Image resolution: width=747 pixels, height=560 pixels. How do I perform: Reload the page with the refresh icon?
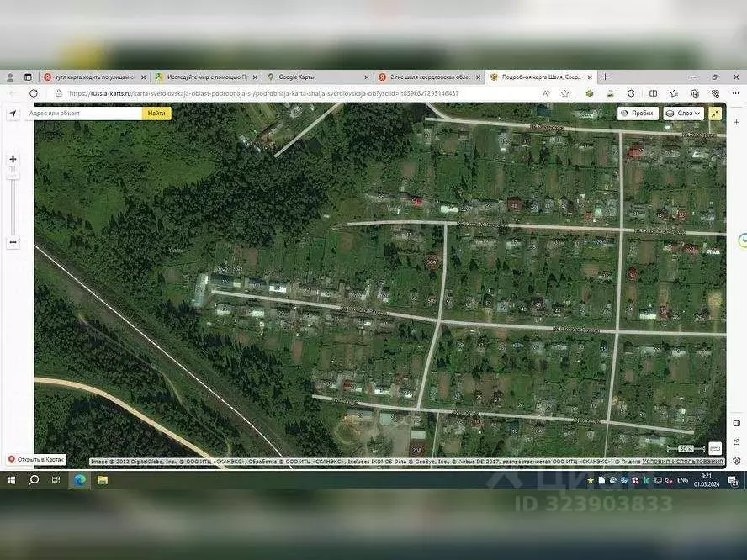click(x=34, y=93)
